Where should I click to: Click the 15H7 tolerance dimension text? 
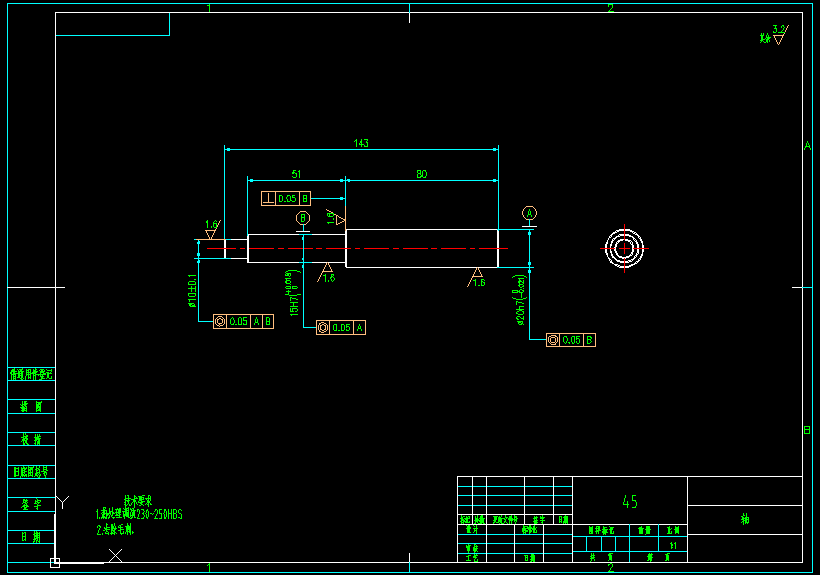(x=293, y=293)
